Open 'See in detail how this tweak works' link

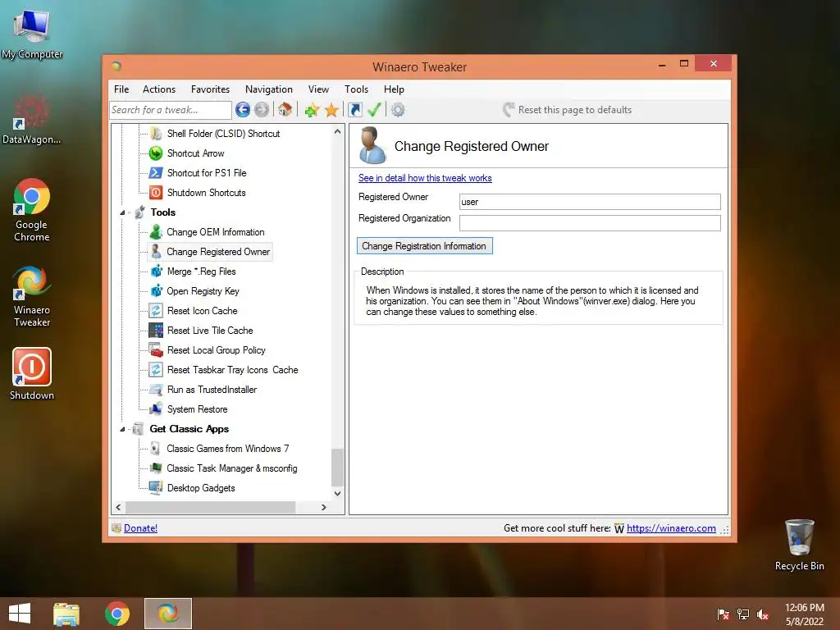point(425,178)
